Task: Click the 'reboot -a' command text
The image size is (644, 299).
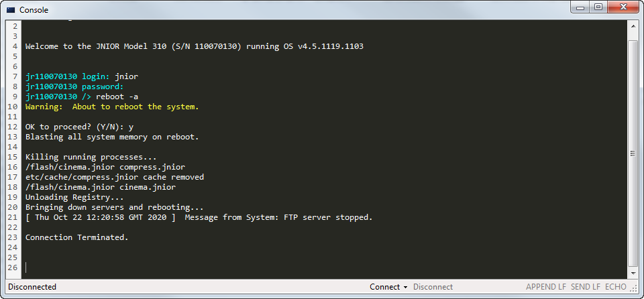Action: (x=117, y=97)
